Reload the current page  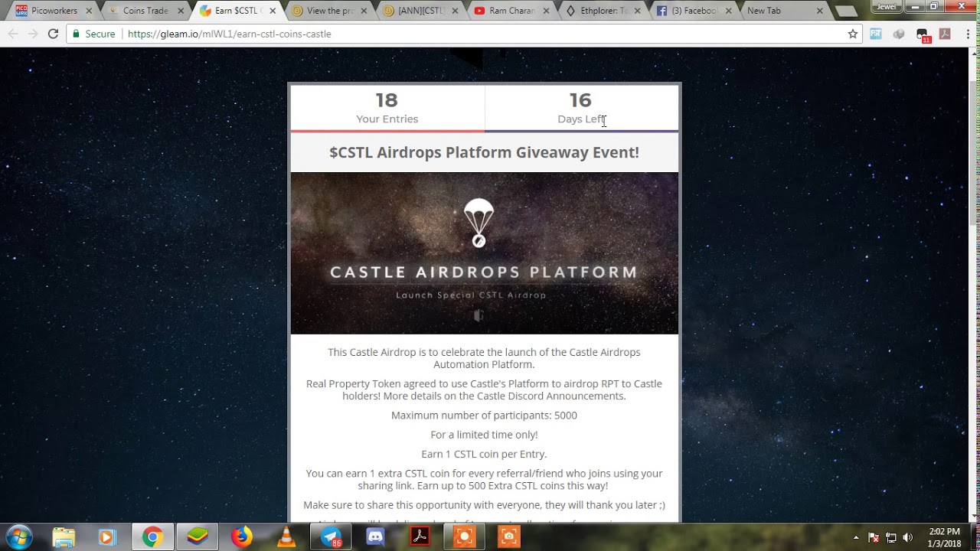(x=53, y=34)
